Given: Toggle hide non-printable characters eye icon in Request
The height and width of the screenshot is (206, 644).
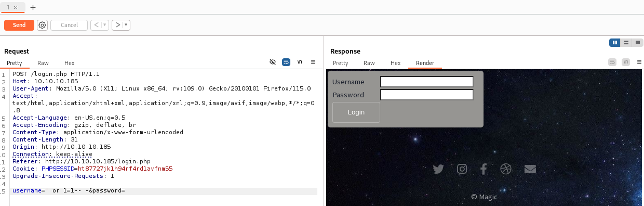Looking at the screenshot, I should tap(273, 62).
